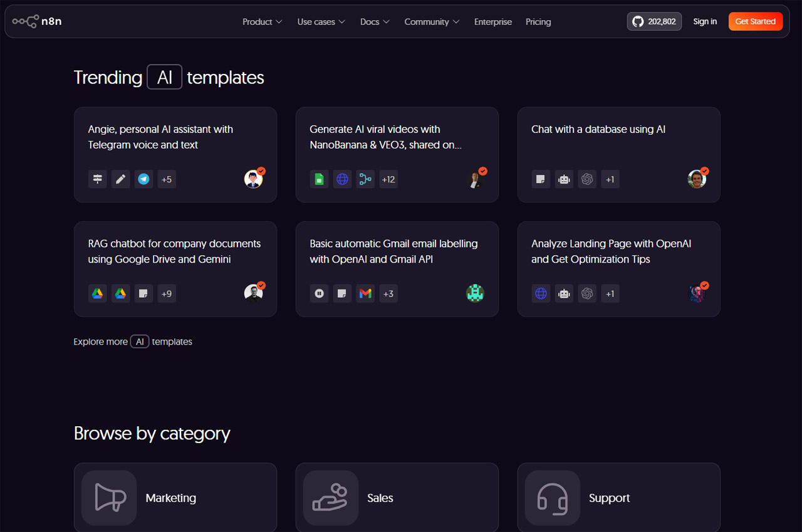802x532 pixels.
Task: Select the merge branch icon in viral videos card
Action: point(365,179)
